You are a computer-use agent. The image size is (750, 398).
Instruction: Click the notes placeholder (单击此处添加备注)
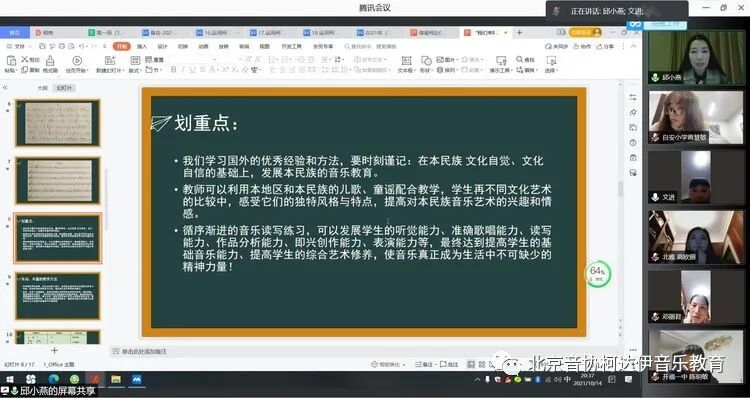tap(143, 352)
